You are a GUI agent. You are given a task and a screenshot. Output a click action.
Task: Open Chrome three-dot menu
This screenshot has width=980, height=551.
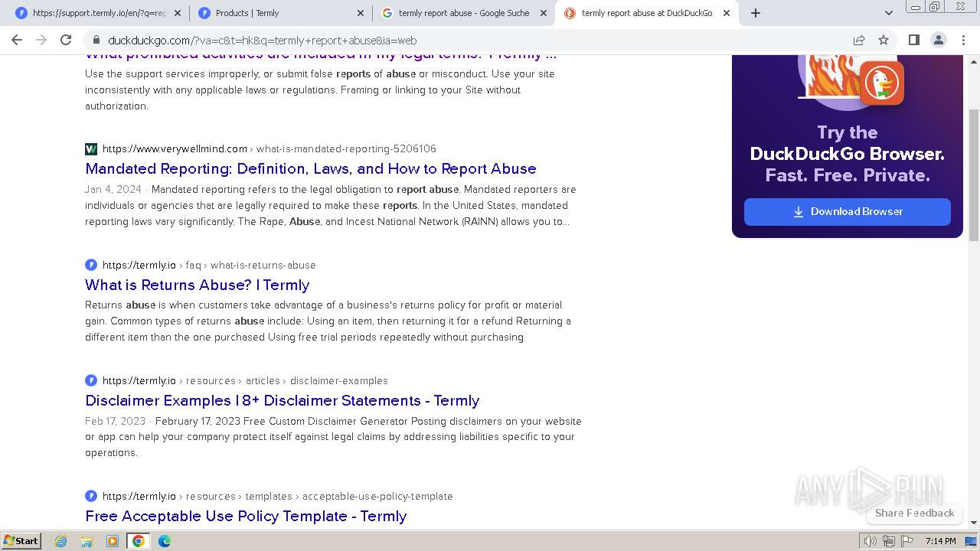coord(963,40)
